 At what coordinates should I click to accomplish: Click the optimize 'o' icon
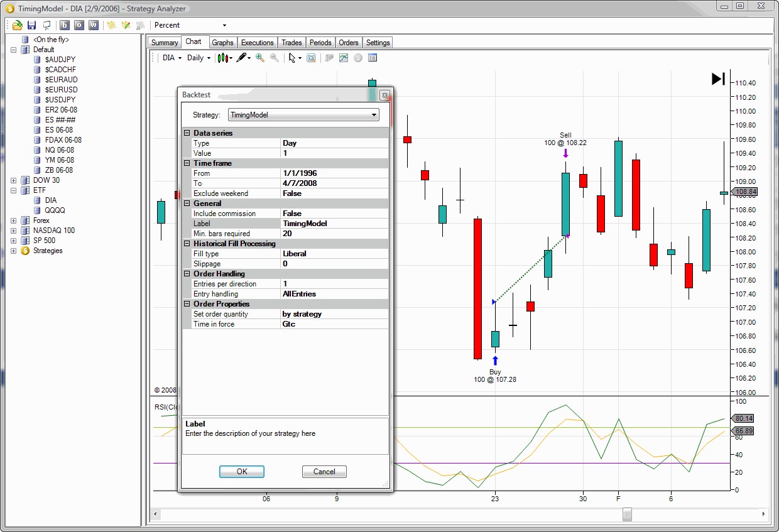pos(78,25)
